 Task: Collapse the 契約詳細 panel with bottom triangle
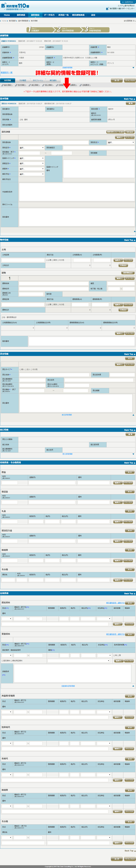click(x=134, y=231)
